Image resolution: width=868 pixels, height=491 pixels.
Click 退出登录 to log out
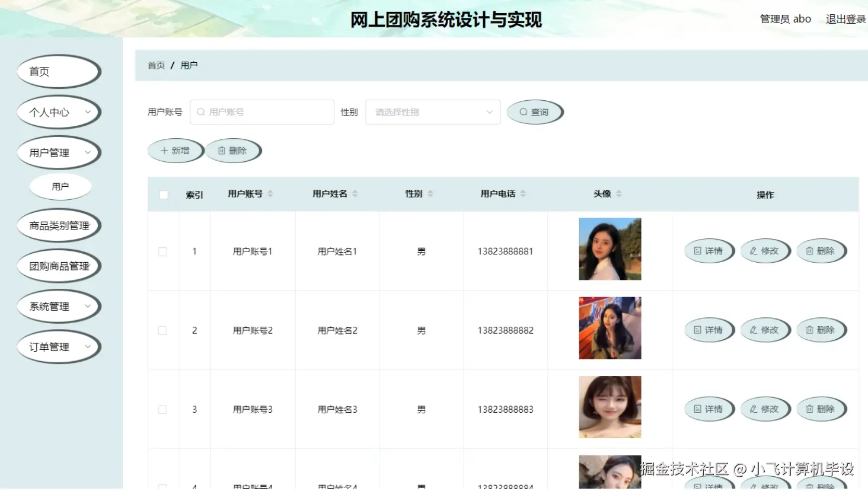(x=845, y=19)
